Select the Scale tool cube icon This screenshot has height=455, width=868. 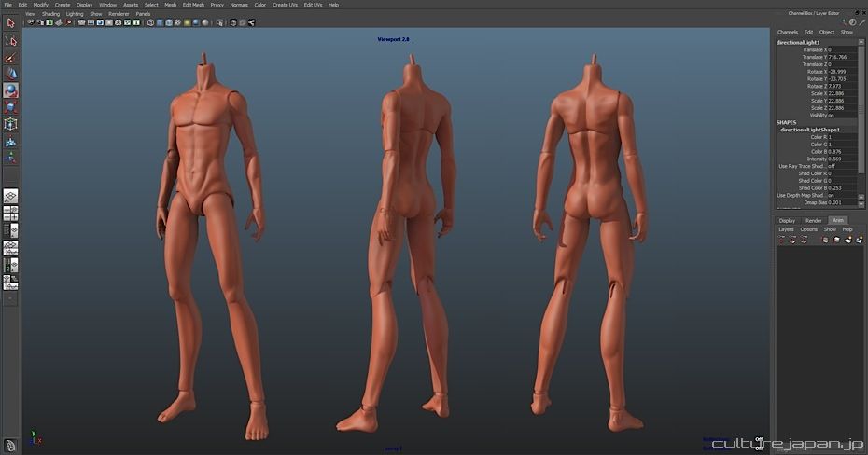point(10,107)
